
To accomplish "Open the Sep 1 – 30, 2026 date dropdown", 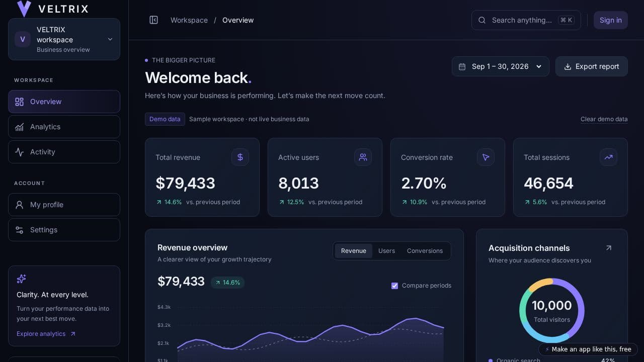I will pyautogui.click(x=501, y=66).
